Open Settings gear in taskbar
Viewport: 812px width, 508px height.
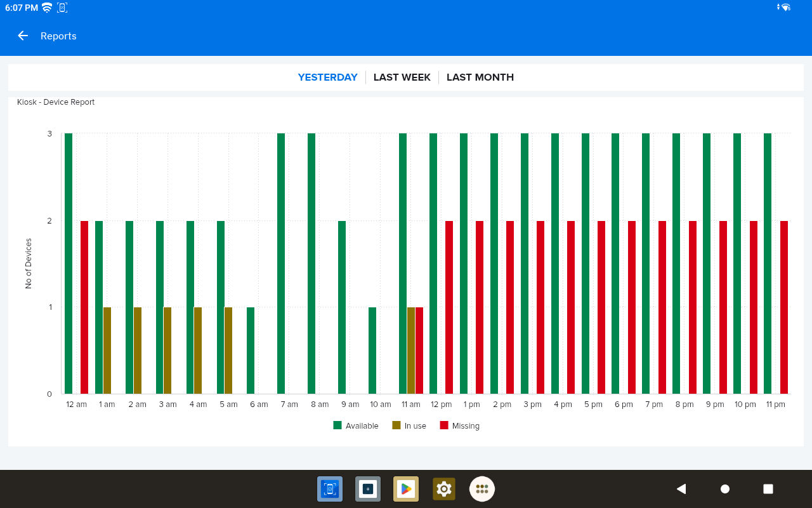click(444, 489)
